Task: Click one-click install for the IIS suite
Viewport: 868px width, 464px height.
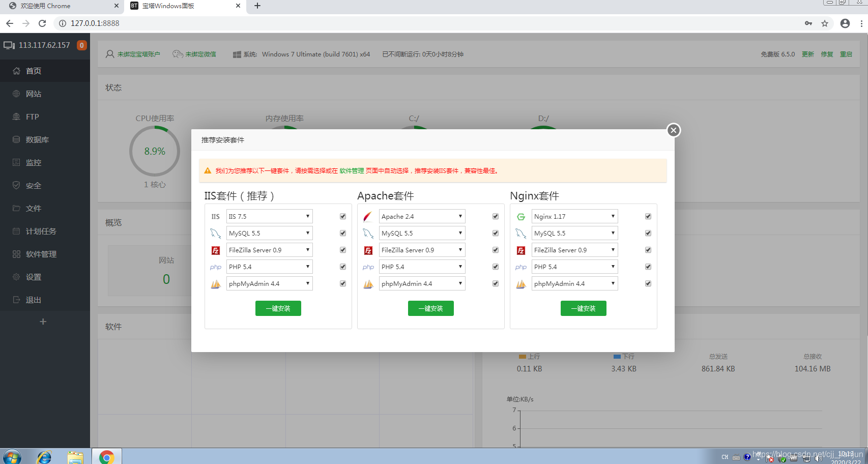Action: [278, 308]
